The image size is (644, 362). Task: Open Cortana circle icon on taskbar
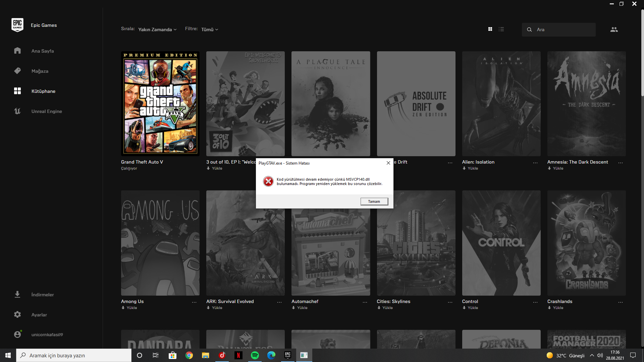[140, 355]
